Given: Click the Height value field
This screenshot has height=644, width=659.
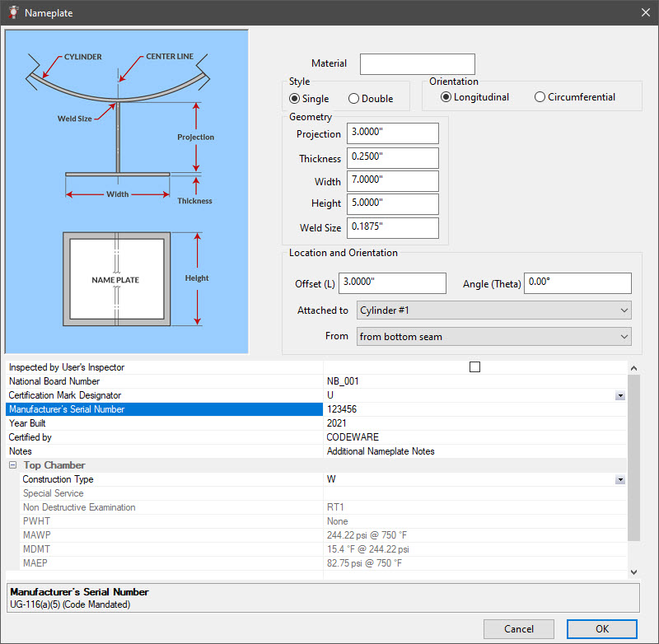Looking at the screenshot, I should tap(393, 204).
